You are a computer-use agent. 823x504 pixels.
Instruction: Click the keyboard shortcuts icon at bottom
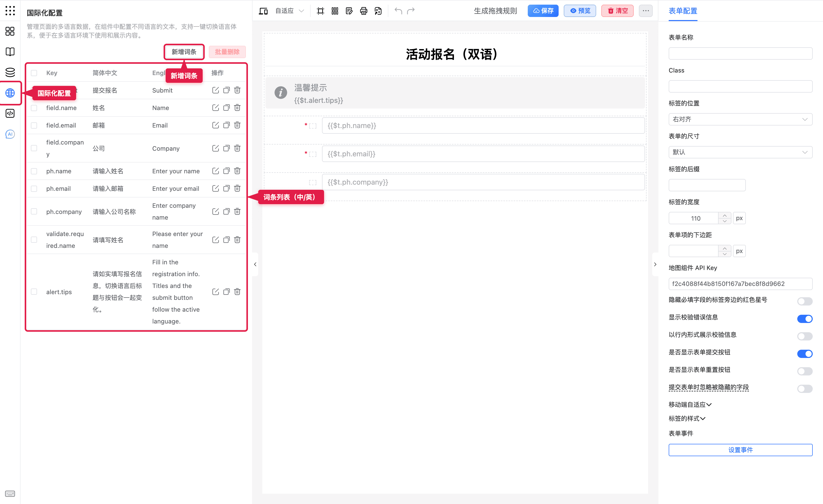(x=10, y=494)
